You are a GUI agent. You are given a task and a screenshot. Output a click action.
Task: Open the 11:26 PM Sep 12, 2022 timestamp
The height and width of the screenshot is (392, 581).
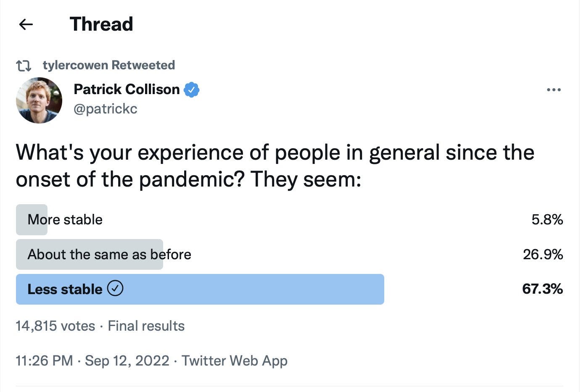92,360
